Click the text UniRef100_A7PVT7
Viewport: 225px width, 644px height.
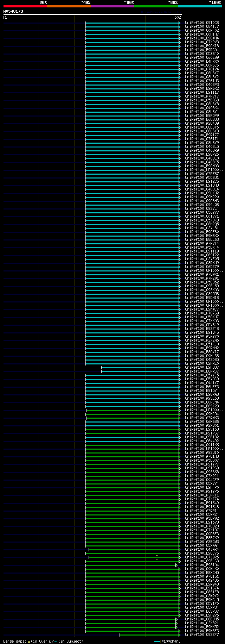tap(202, 96)
